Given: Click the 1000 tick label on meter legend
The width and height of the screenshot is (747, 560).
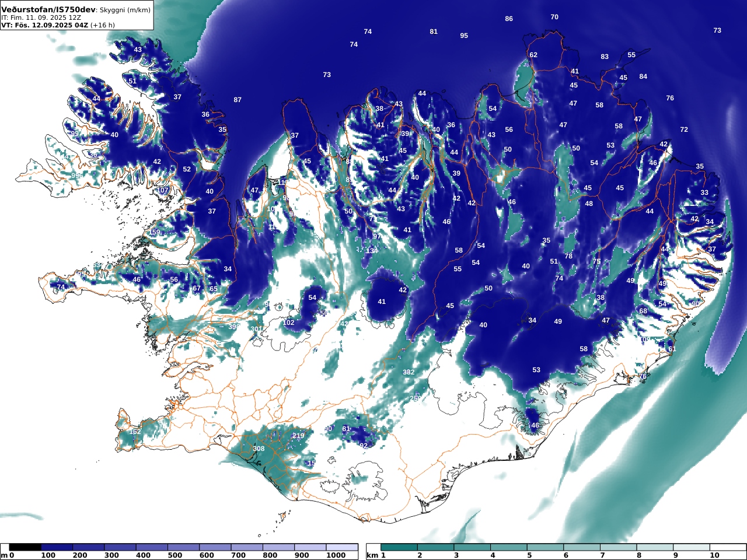Looking at the screenshot, I should tap(336, 555).
